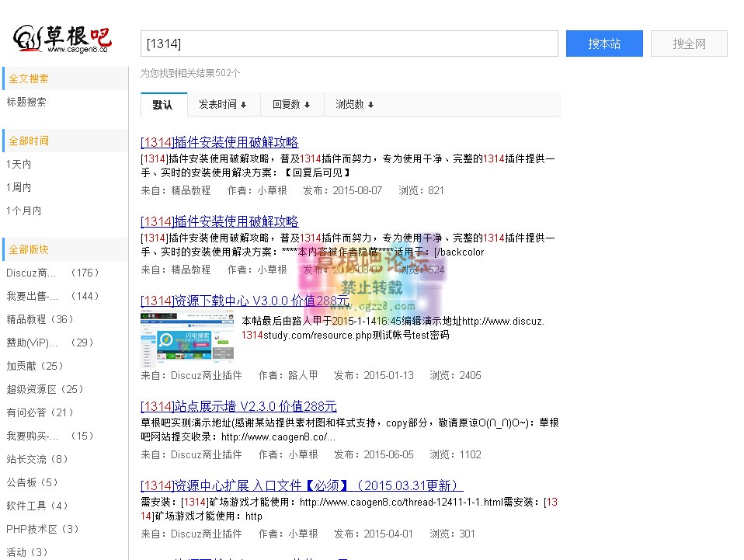Click the 搜全网 button
Screen dimensions: 744x560
tap(688, 43)
